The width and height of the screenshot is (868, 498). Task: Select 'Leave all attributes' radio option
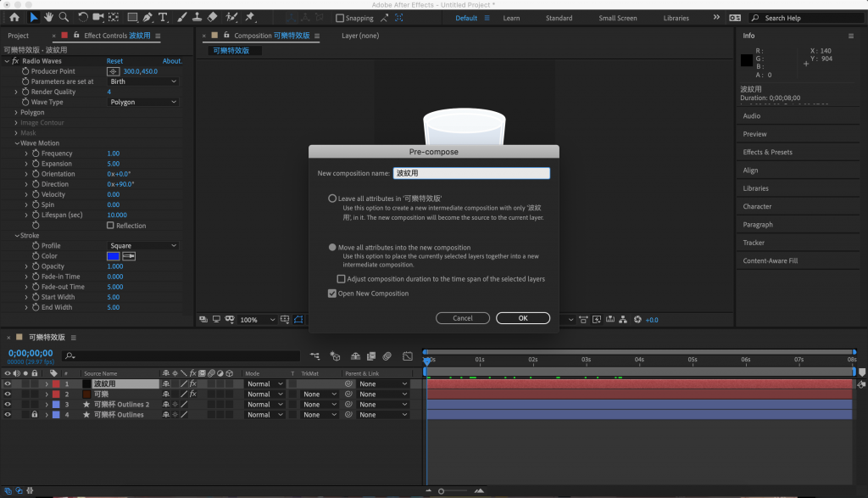[332, 199]
